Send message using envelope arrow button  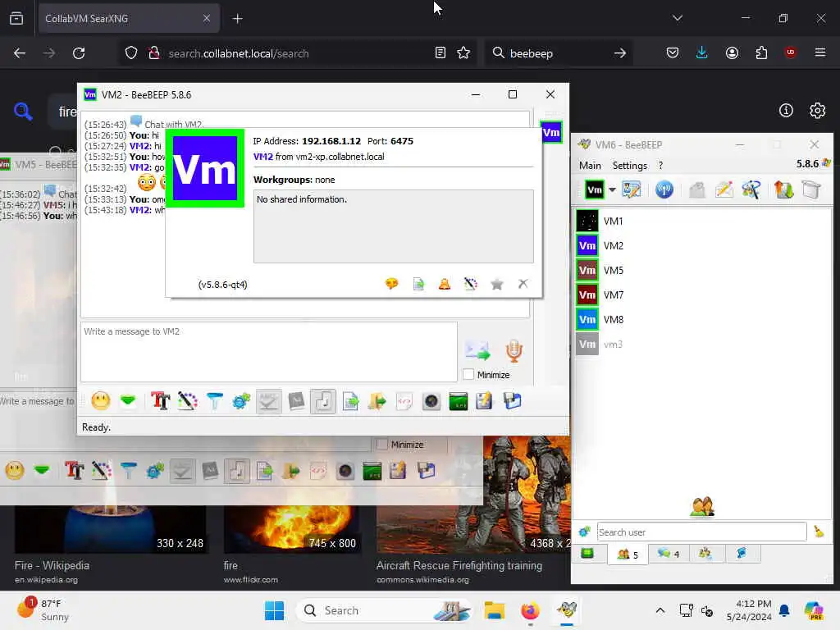point(477,351)
